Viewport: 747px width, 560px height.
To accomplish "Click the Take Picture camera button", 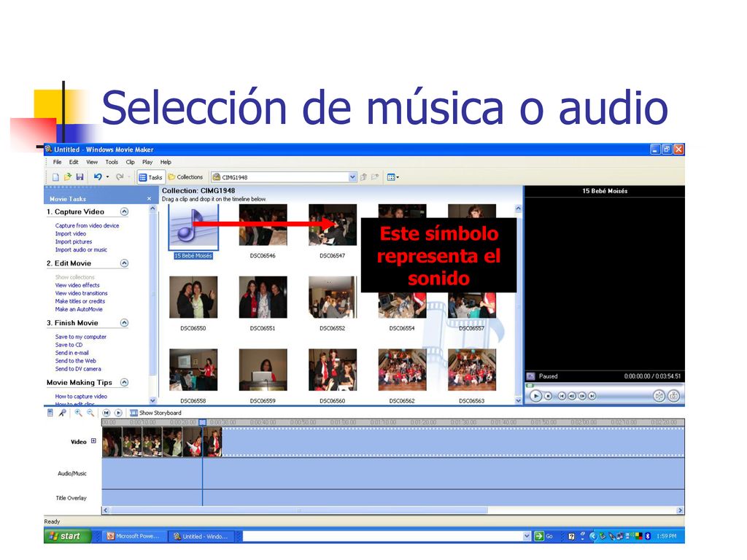I will click(673, 396).
